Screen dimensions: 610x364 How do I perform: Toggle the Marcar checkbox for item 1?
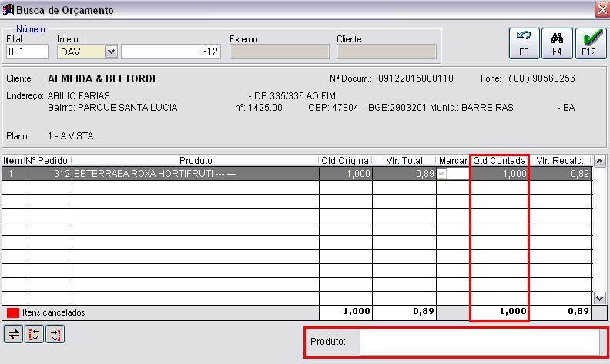442,174
